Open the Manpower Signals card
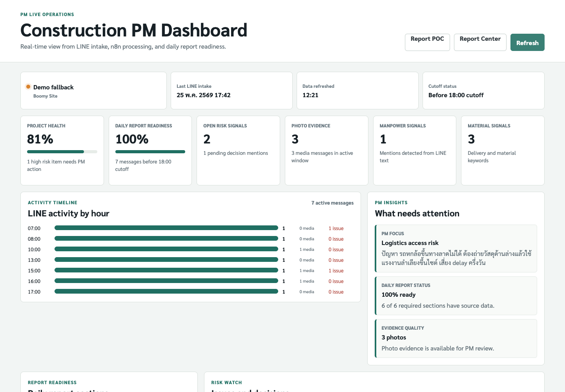This screenshot has height=392, width=565. (415, 151)
